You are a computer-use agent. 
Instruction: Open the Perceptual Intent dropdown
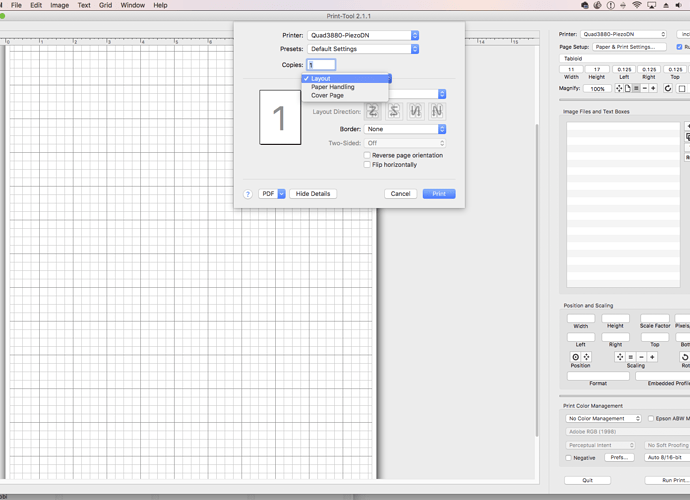click(x=600, y=445)
